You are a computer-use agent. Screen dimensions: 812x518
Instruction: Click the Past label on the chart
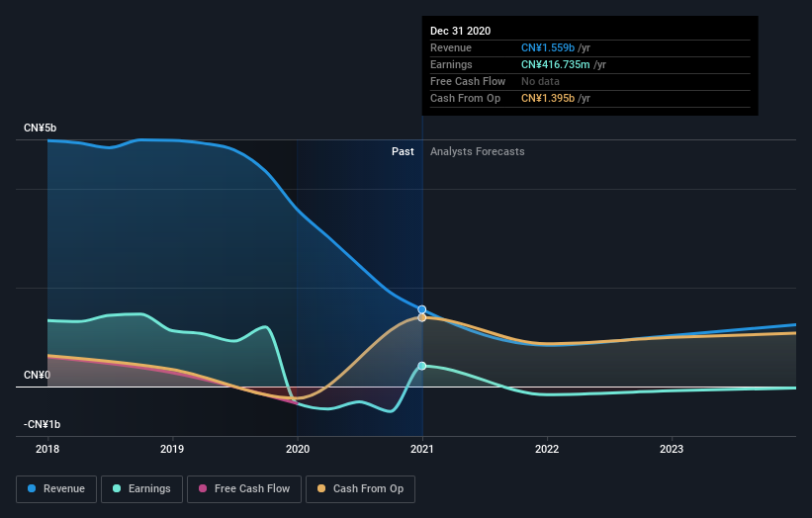point(403,151)
